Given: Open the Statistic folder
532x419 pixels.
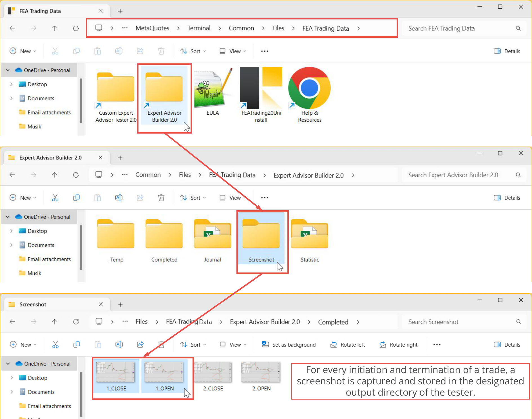Looking at the screenshot, I should click(310, 241).
